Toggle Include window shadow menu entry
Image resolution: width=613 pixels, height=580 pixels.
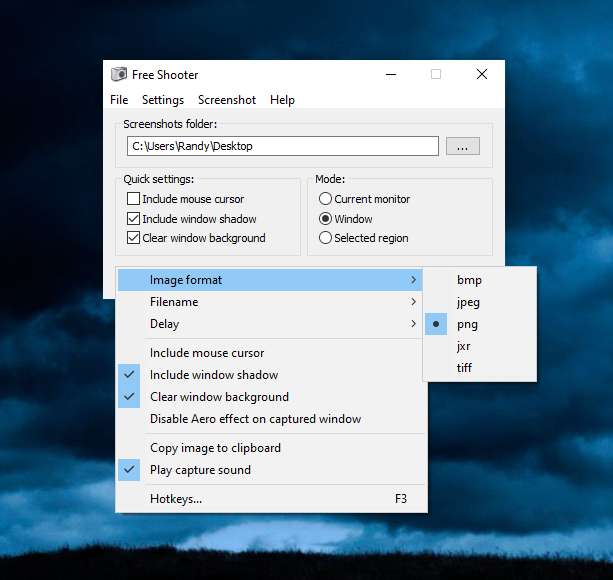click(x=270, y=375)
